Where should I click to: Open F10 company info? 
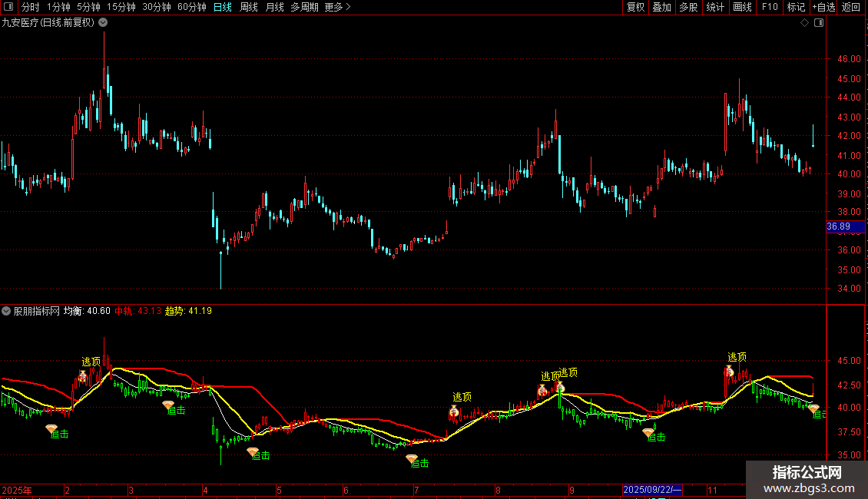(770, 7)
